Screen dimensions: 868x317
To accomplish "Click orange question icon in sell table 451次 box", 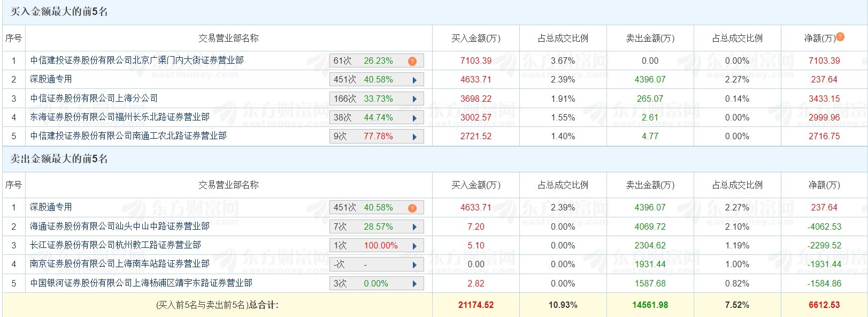I will click(x=412, y=208).
